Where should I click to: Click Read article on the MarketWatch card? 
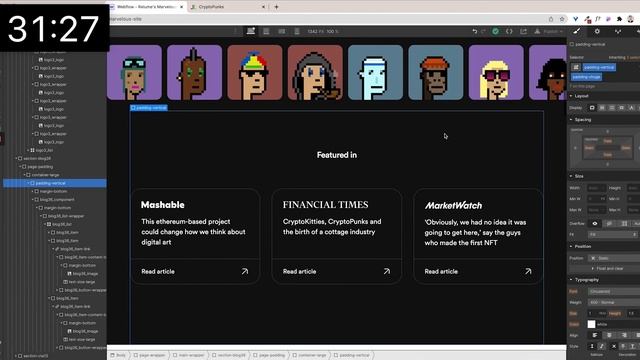(x=441, y=271)
